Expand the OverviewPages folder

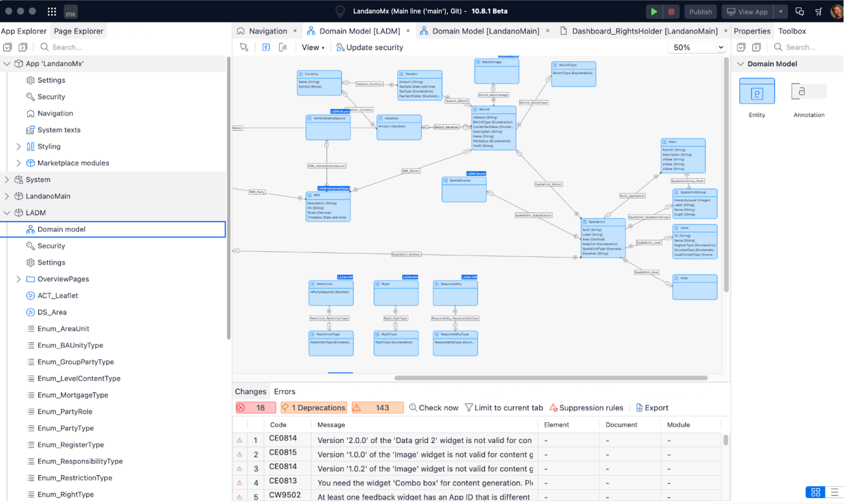tap(18, 279)
